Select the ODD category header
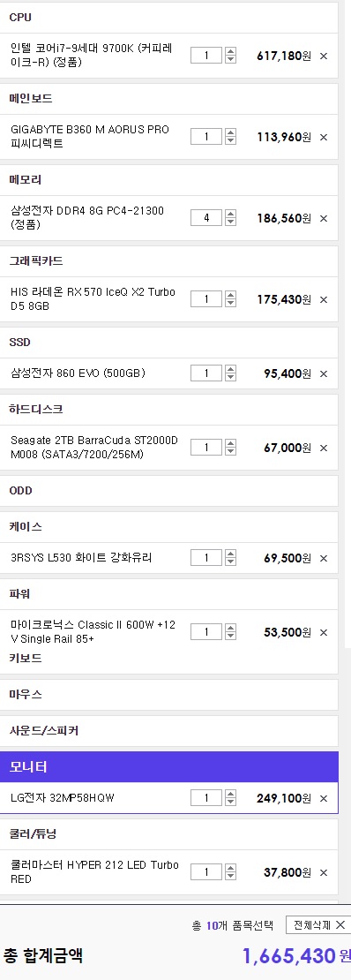351x980 pixels. click(168, 491)
